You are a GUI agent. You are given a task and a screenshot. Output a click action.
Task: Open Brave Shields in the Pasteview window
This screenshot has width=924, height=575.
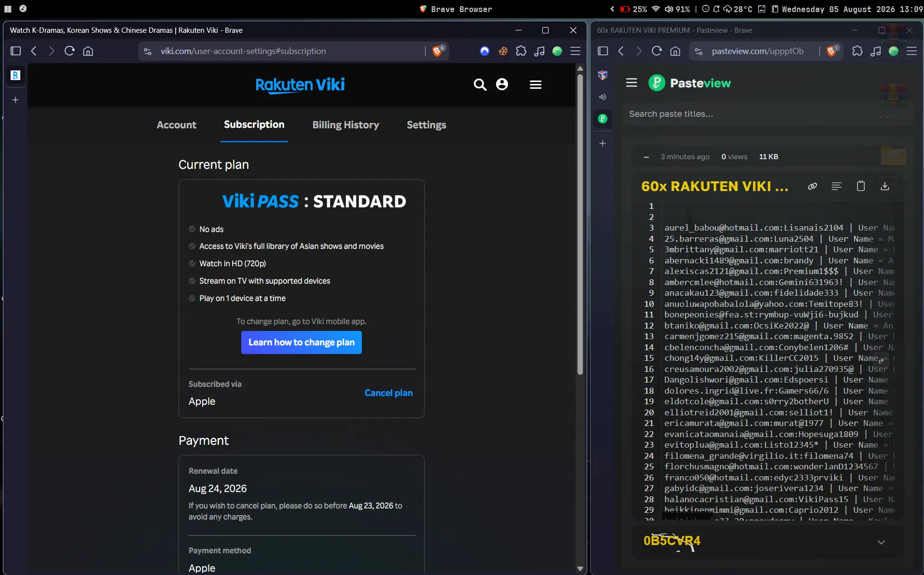pyautogui.click(x=832, y=51)
